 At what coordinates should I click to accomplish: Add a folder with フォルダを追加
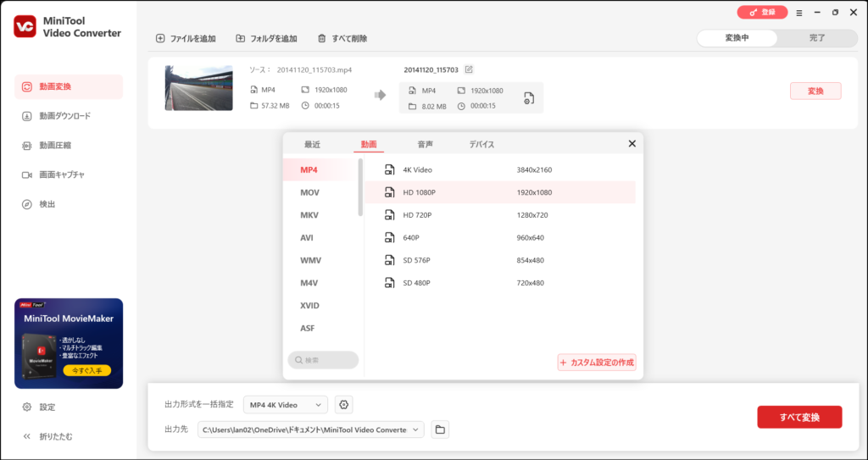(x=266, y=39)
